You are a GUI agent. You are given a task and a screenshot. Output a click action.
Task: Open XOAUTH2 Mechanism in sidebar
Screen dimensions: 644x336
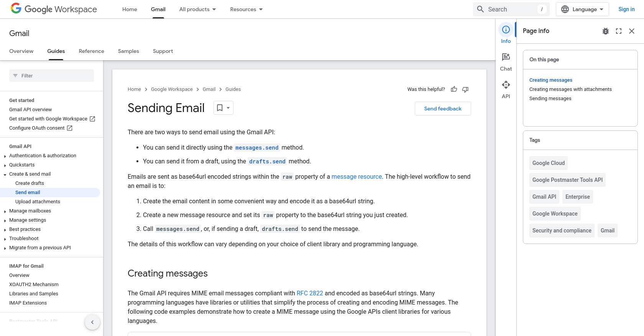point(34,285)
